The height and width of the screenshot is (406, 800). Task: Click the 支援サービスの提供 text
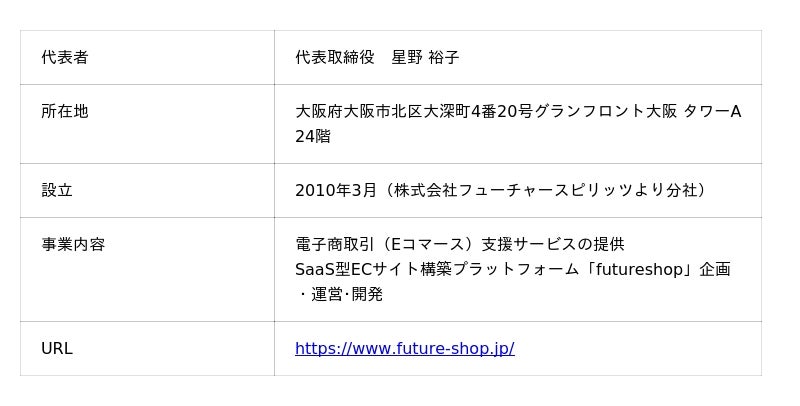coord(552,244)
